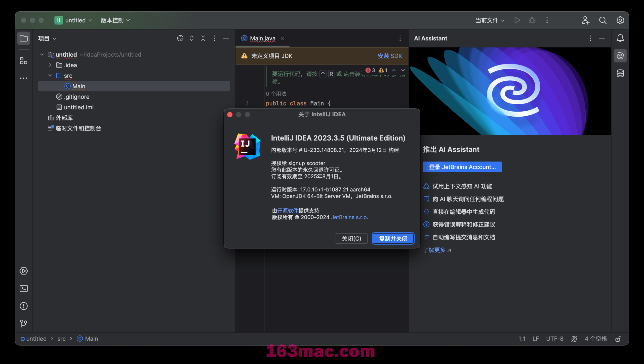Toggle inspection highlighting icon in status bar
Image resolution: width=644 pixels, height=364 pixels.
(574, 339)
